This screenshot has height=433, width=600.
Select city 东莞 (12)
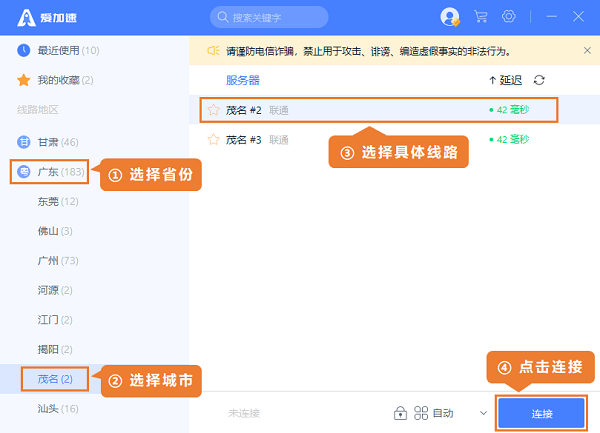[58, 202]
